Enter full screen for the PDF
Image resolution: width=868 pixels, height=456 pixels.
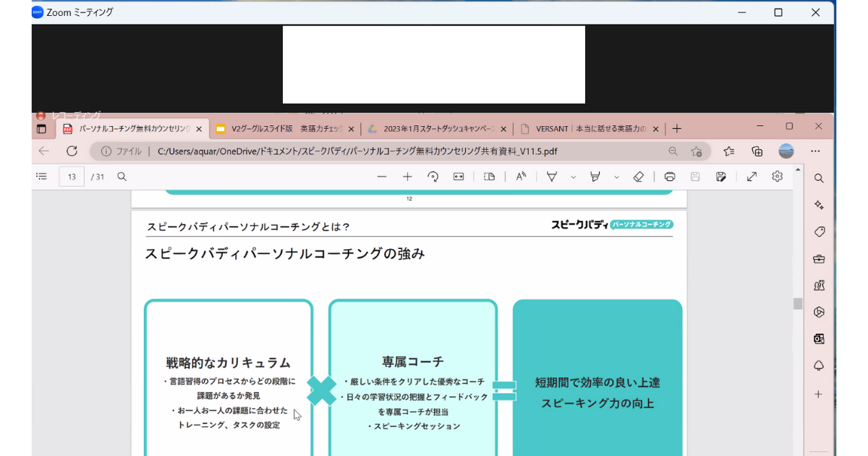click(752, 177)
